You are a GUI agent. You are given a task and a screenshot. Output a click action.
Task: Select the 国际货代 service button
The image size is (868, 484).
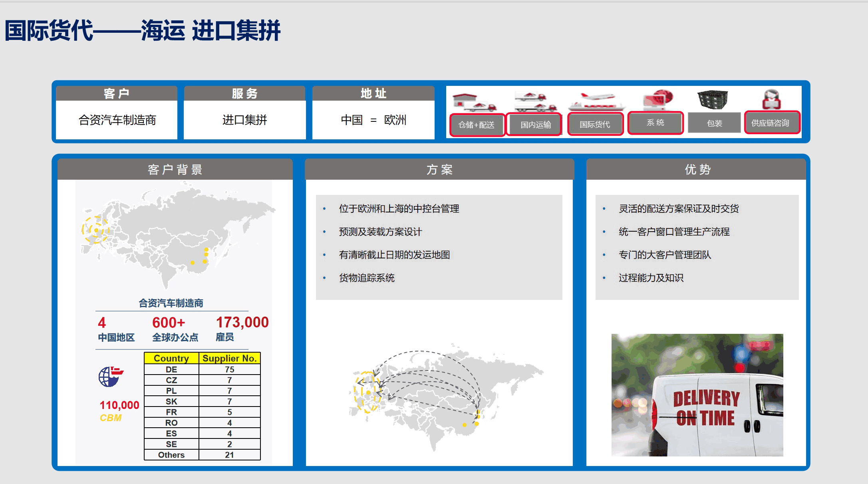[595, 125]
